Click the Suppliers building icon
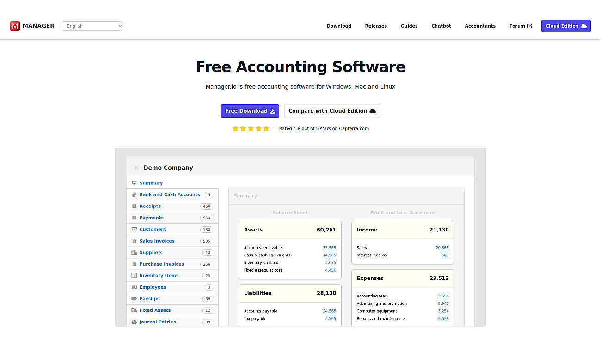The width and height of the screenshot is (601, 364). pos(134,252)
